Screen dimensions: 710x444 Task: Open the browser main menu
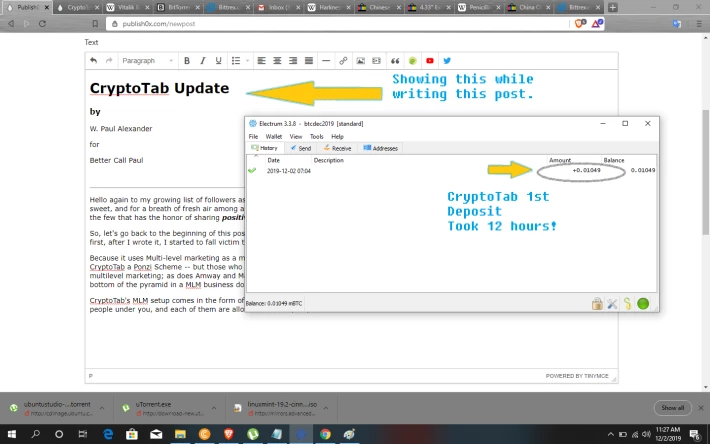[699, 24]
